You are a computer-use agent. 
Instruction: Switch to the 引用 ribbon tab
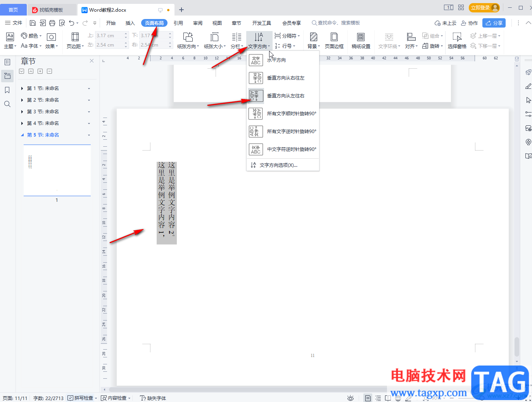tap(178, 23)
